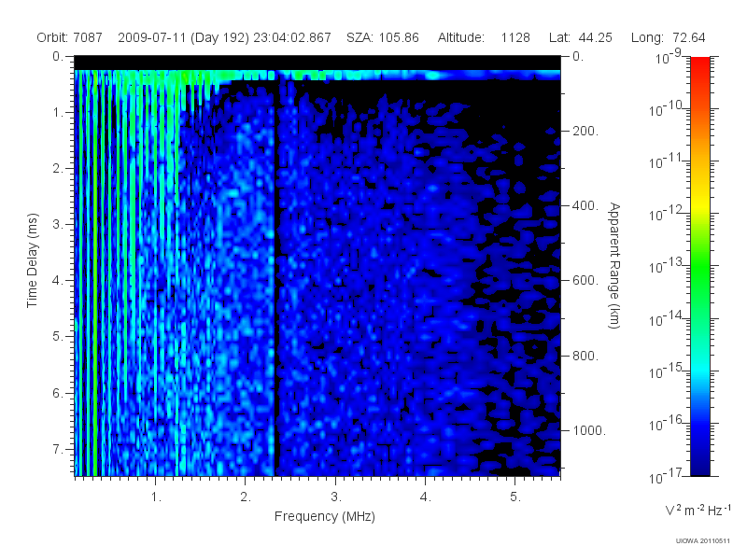The image size is (747, 560).
Task: Click the Apparent Range (km) axis label
Action: click(x=614, y=266)
